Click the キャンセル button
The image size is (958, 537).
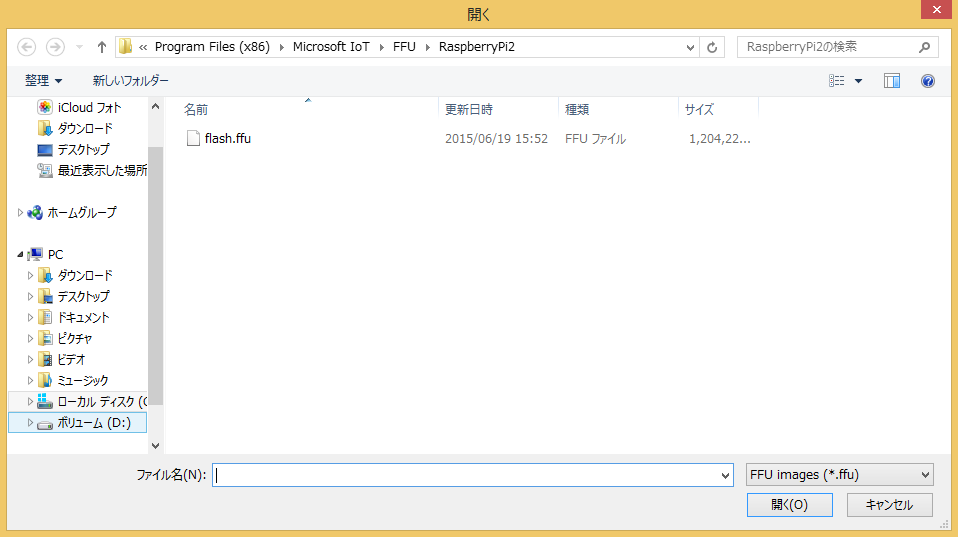(890, 505)
